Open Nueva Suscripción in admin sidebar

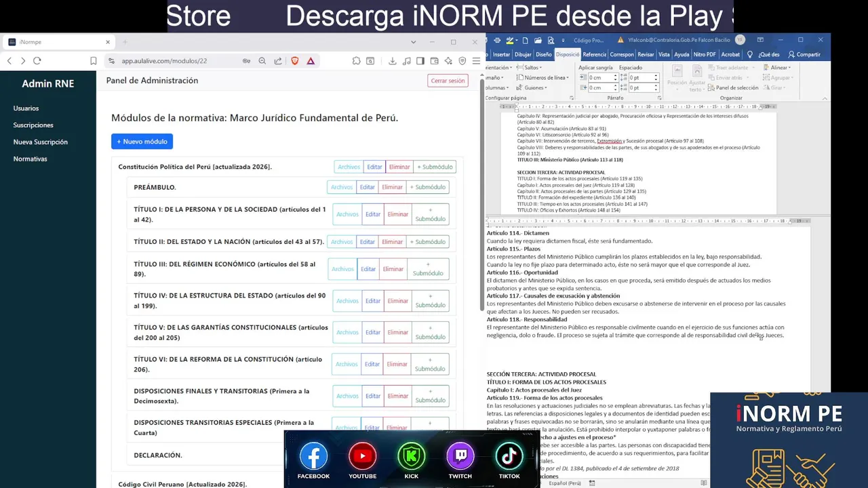(x=41, y=142)
